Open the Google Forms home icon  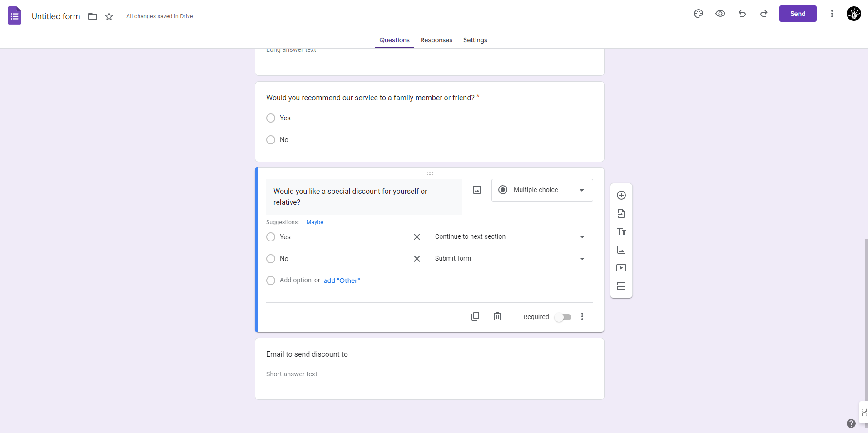[x=15, y=16]
